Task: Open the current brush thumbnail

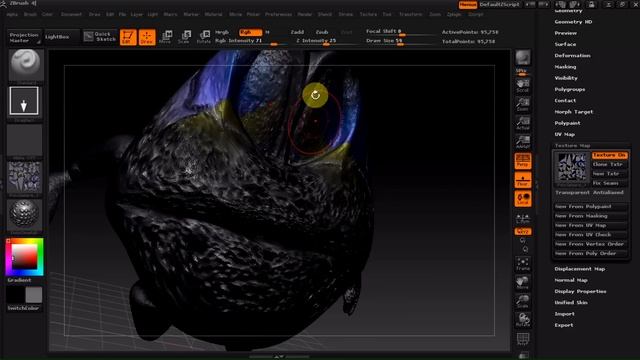Action: point(25,65)
